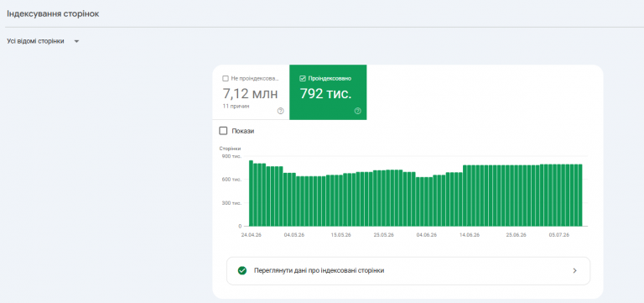Click chart bar above 15.05.26 label
Viewport: 644px width, 303px height.
coord(341,201)
